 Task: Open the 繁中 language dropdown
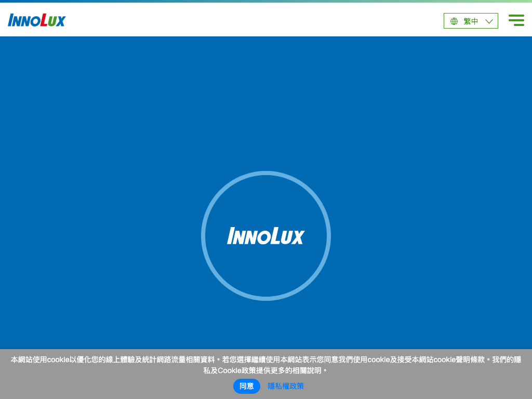pos(471,21)
